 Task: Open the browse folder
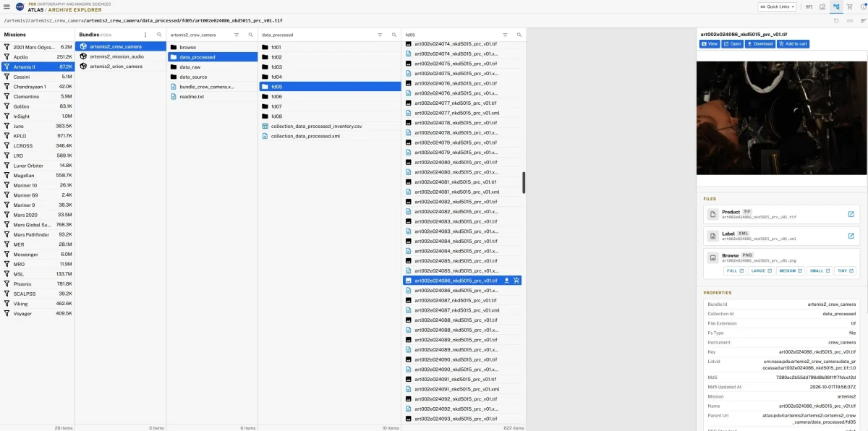click(x=213, y=47)
